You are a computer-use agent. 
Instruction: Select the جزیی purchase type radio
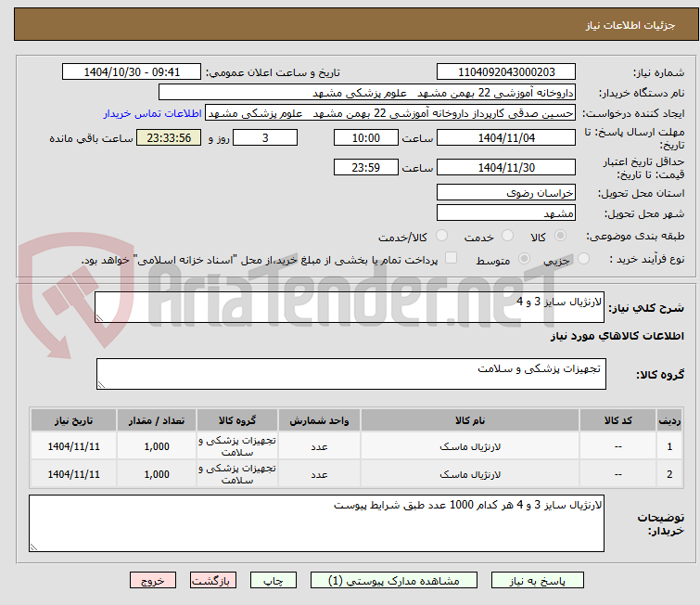[583, 259]
